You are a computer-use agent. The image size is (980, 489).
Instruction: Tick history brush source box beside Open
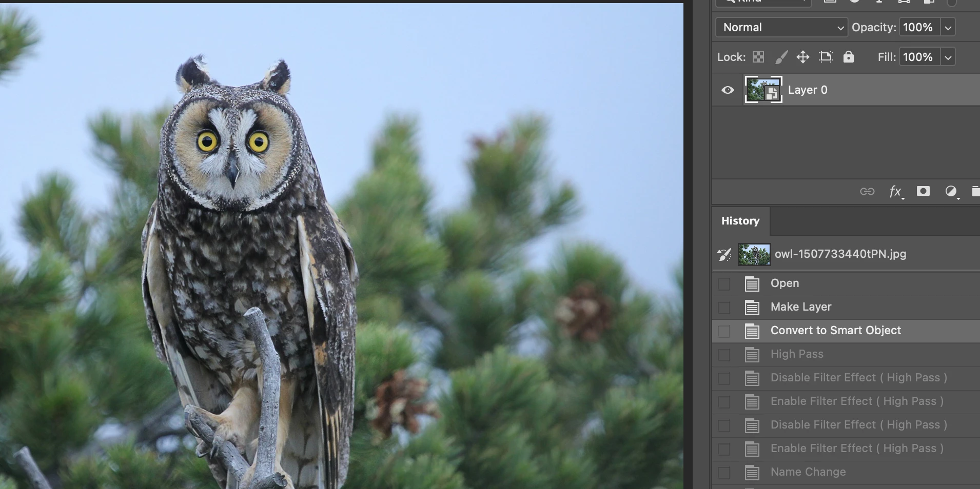[724, 284]
